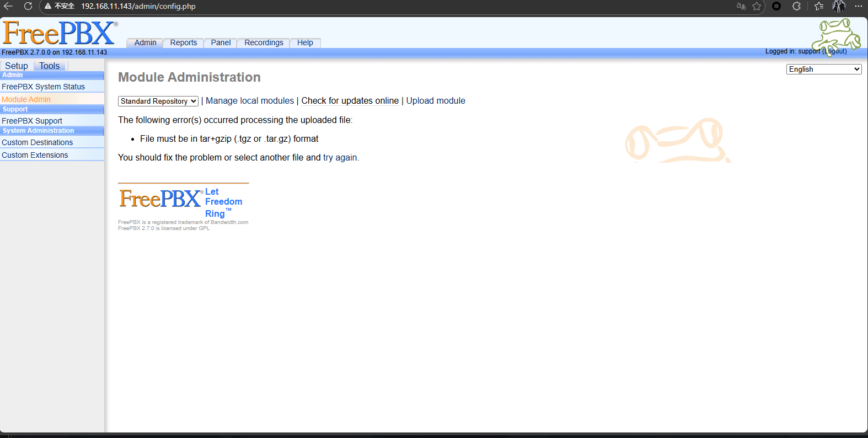Image resolution: width=868 pixels, height=438 pixels.
Task: Click the FreePBX logo in the header
Action: 60,33
